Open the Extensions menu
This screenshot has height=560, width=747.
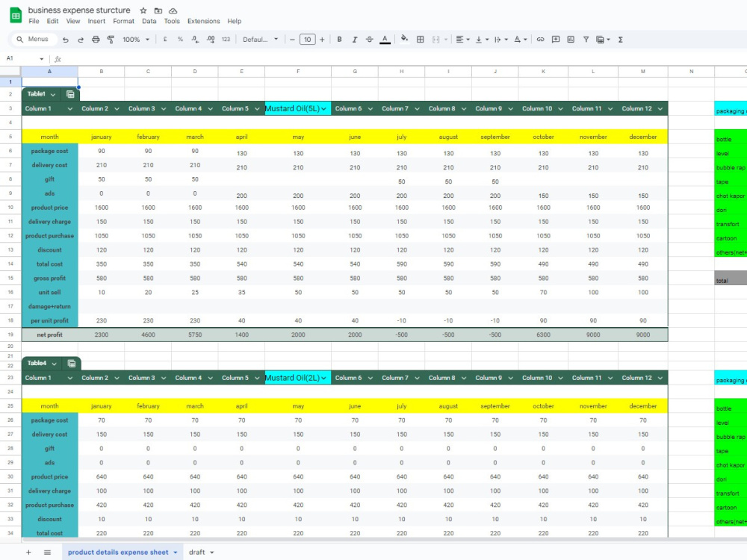(x=203, y=22)
